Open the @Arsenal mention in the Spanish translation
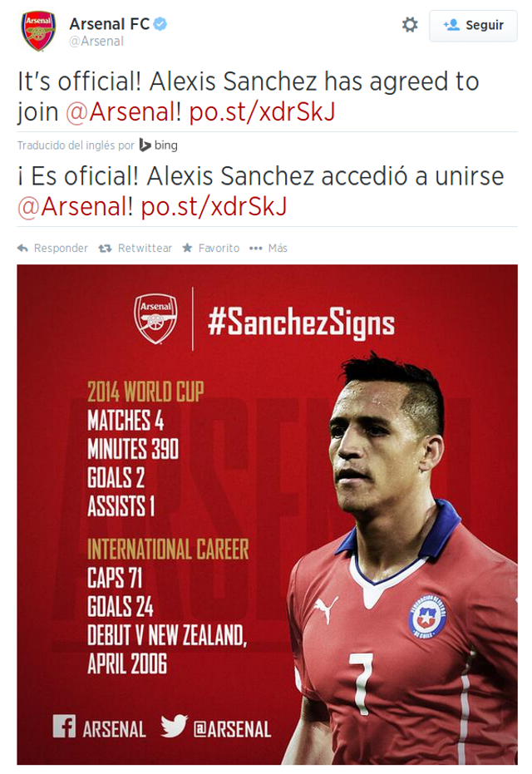Screen dimensions: 532x774 (x=75, y=207)
